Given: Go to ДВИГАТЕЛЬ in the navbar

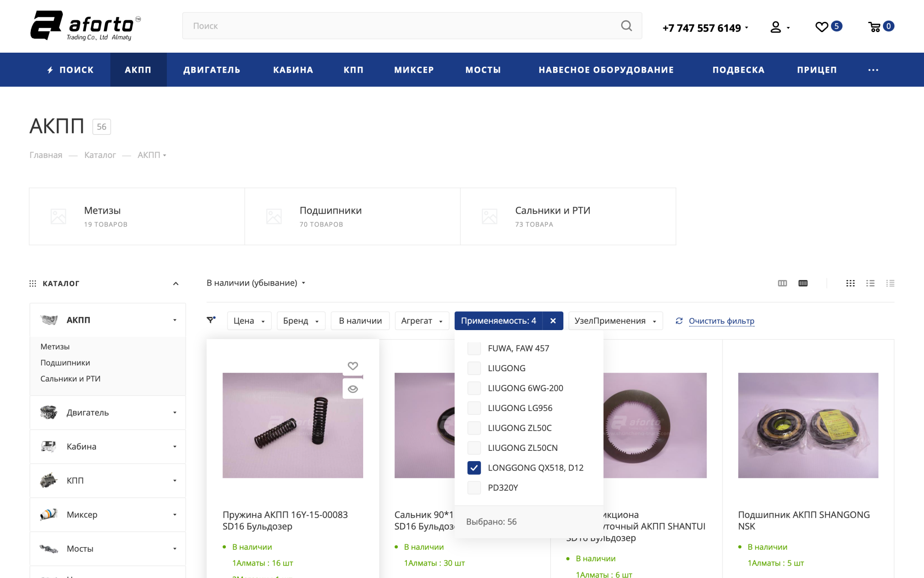Looking at the screenshot, I should (212, 70).
